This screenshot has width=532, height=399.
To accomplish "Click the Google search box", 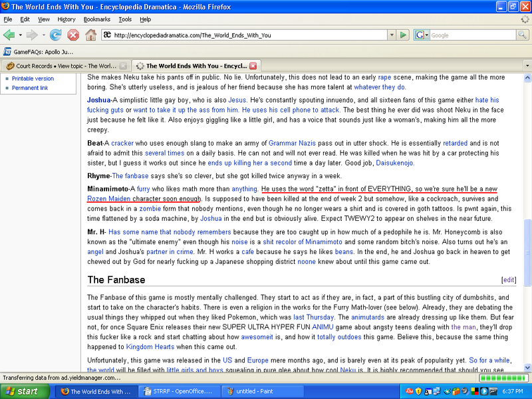I will pos(473,35).
